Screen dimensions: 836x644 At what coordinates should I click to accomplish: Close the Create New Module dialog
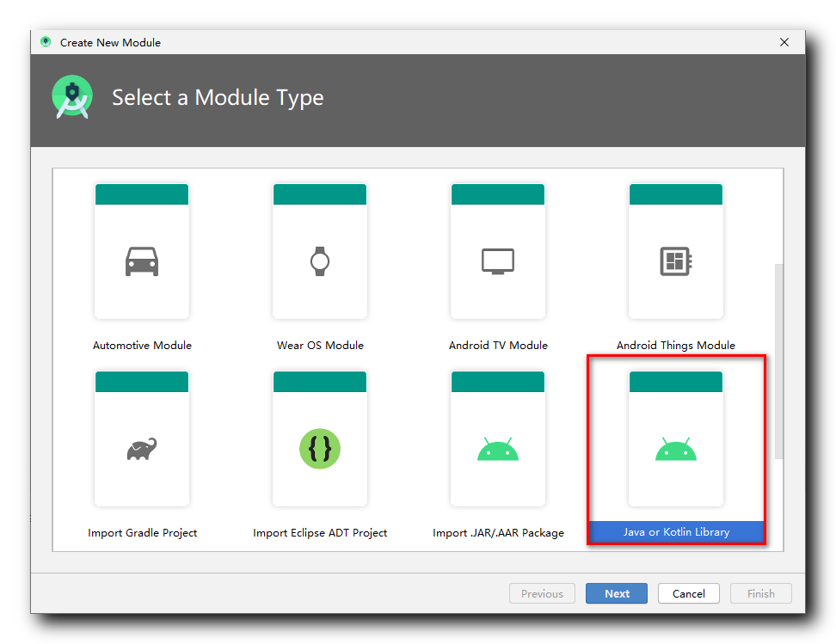point(784,42)
